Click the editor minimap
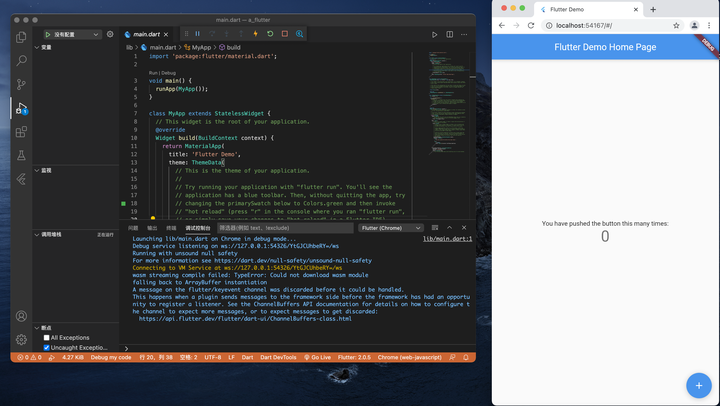The width and height of the screenshot is (720, 406). [449, 103]
